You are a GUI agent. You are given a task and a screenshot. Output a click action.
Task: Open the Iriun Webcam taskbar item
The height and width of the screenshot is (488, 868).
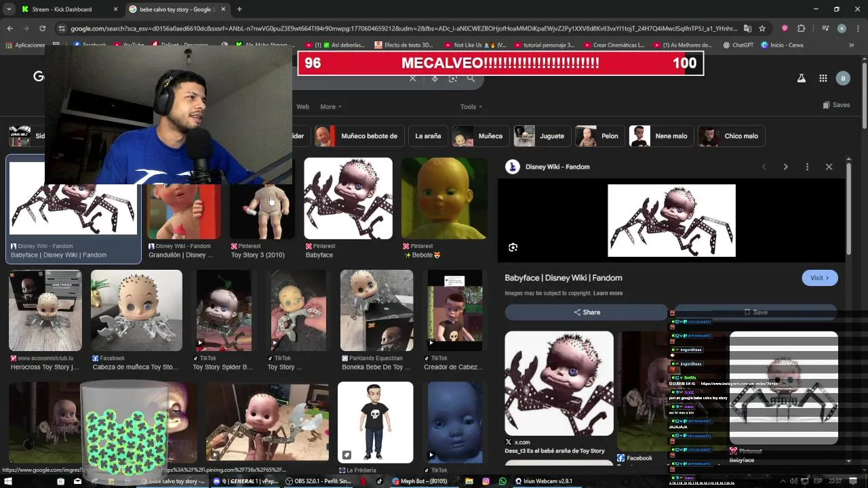coord(545,481)
